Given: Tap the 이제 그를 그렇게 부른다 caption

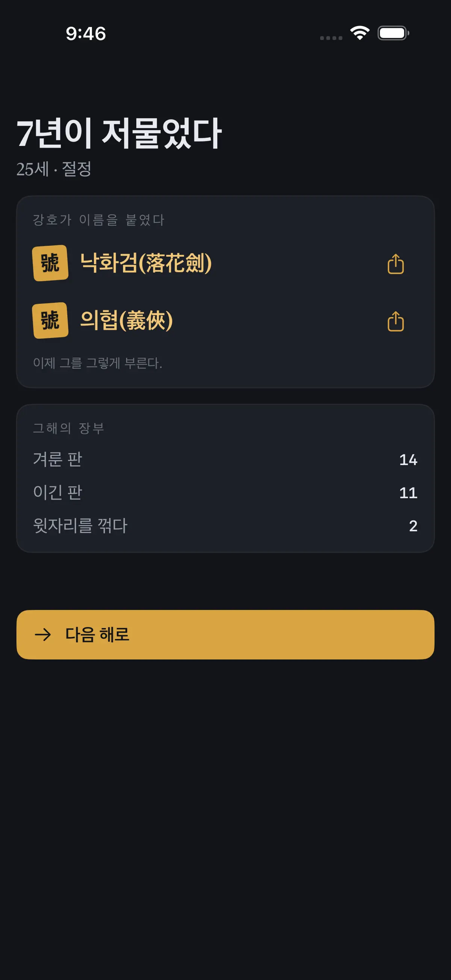Looking at the screenshot, I should (98, 363).
